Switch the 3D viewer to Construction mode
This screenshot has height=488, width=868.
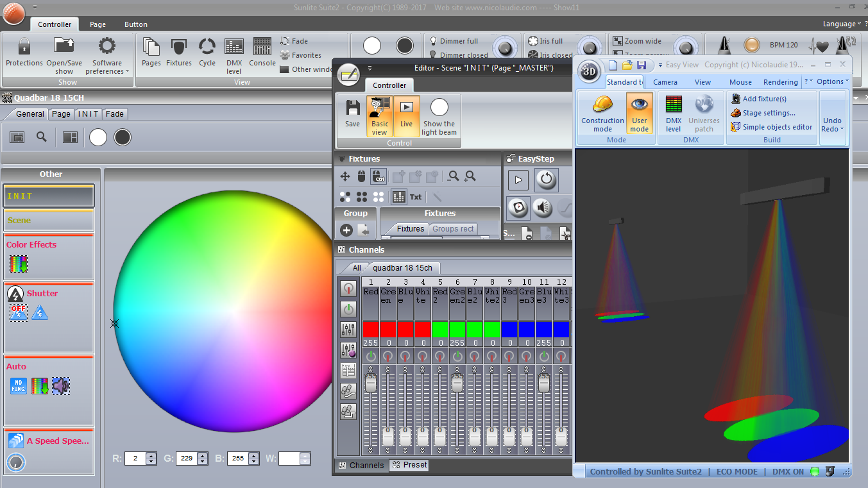pyautogui.click(x=602, y=114)
